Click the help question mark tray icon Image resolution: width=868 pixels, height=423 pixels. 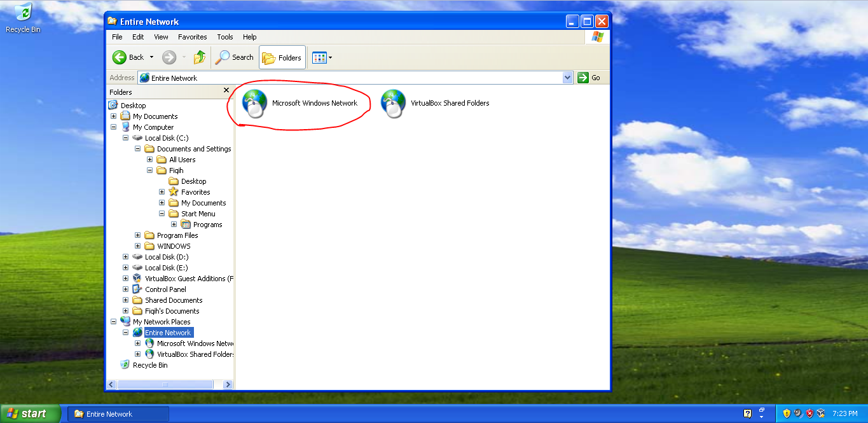747,413
